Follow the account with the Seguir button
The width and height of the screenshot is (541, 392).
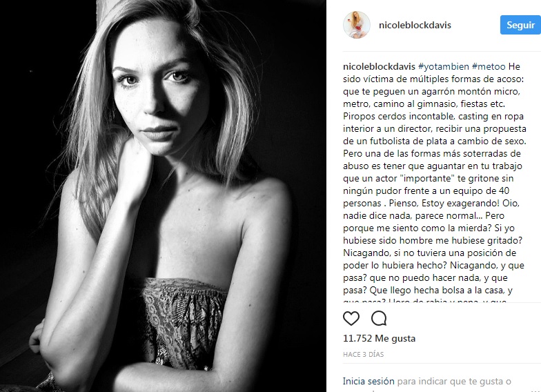[520, 25]
